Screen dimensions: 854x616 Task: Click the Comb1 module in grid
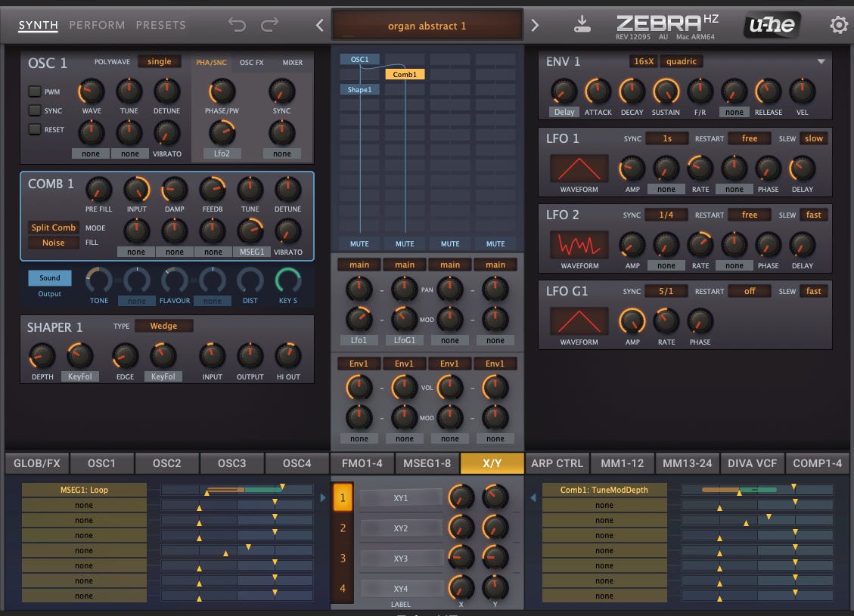coord(405,75)
